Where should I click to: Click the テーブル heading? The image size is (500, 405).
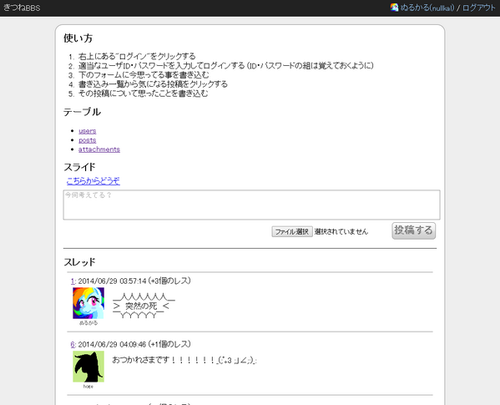tap(82, 112)
